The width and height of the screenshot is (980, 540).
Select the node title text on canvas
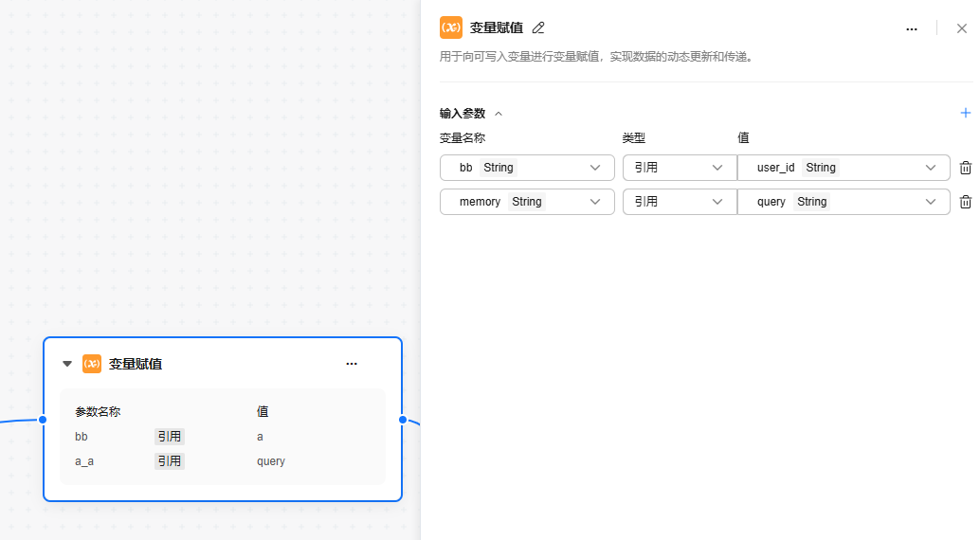click(x=136, y=364)
